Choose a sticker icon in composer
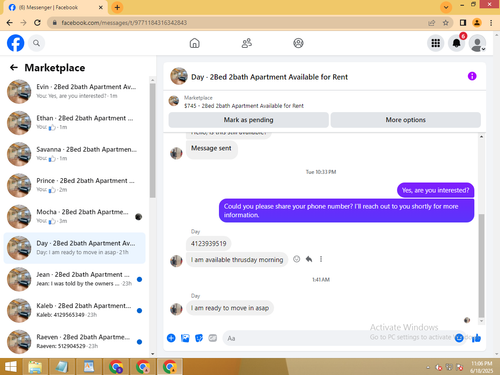Viewport: 500px width, 375px height. (199, 338)
